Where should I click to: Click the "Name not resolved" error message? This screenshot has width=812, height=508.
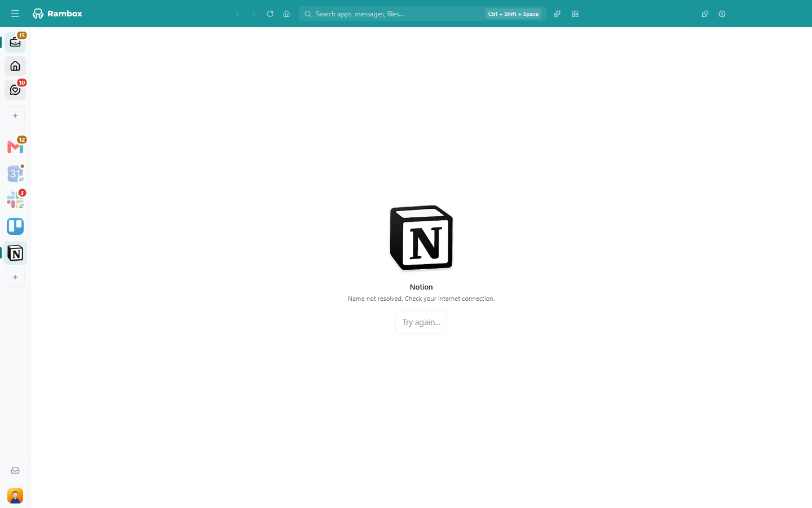[421, 299]
